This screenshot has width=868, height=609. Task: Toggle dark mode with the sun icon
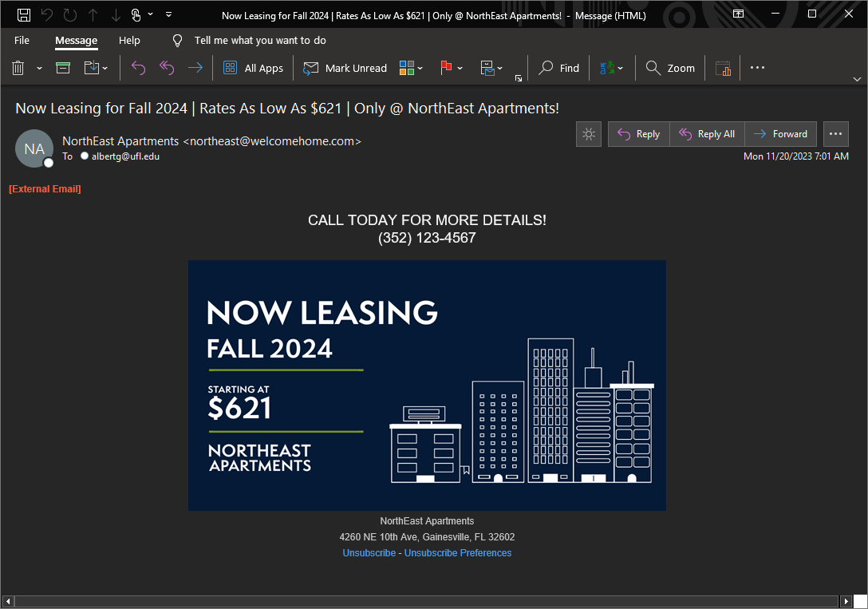coord(589,134)
